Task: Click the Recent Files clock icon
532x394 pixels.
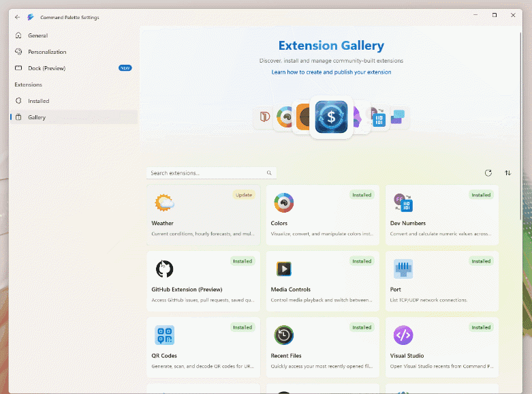Action: pos(283,335)
